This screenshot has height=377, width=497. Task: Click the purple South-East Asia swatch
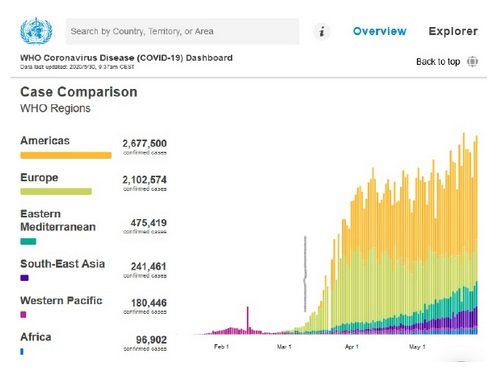[24, 278]
